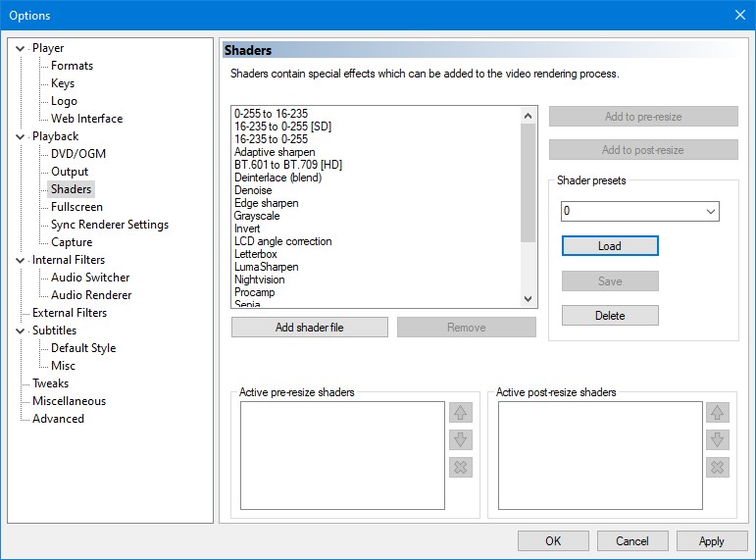This screenshot has height=560, width=756.
Task: Collapse the Playback tree node
Action: (21, 136)
